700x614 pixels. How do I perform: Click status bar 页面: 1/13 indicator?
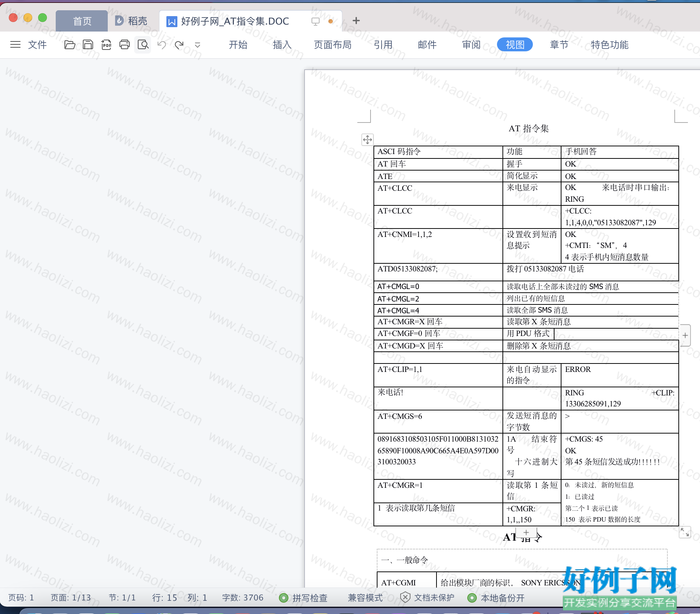[71, 597]
